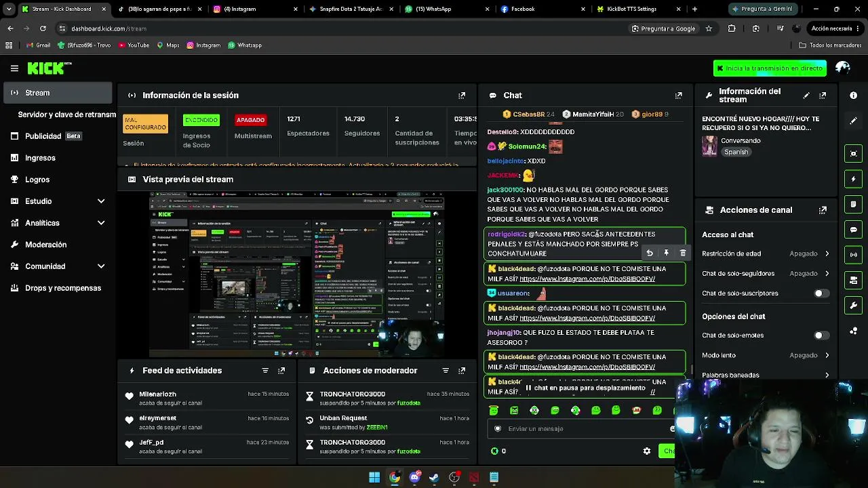
Task: Pin rodrigoldk2's chat message
Action: coord(666,253)
